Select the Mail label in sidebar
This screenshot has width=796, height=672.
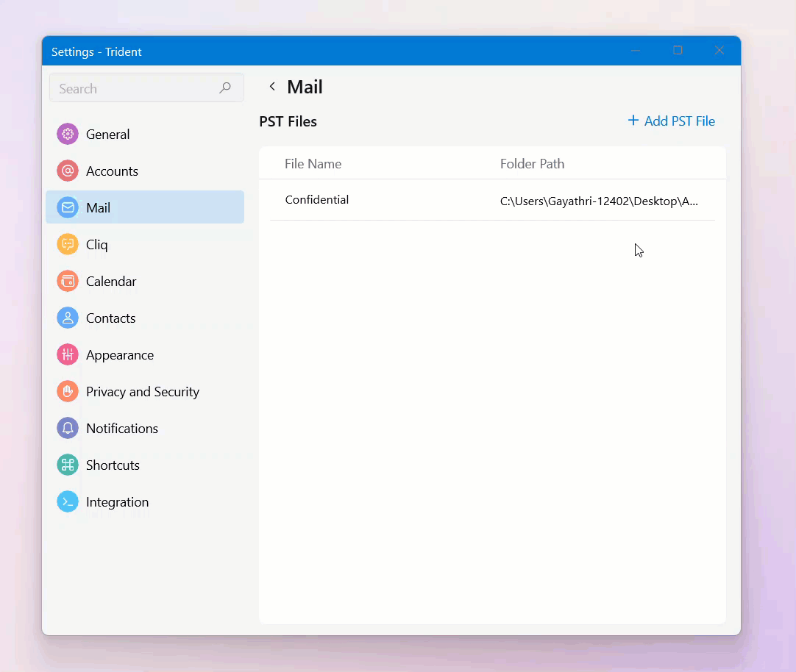pos(98,208)
